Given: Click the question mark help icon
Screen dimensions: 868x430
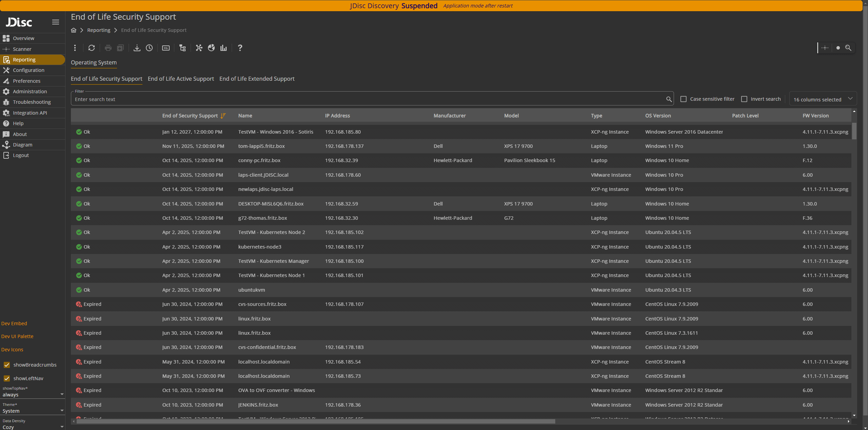Looking at the screenshot, I should 240,48.
